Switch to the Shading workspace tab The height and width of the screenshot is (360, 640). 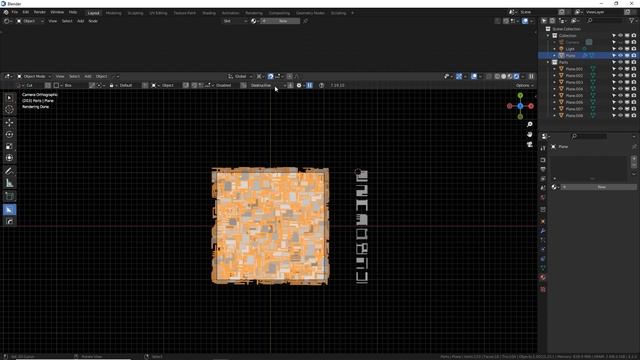tap(209, 13)
